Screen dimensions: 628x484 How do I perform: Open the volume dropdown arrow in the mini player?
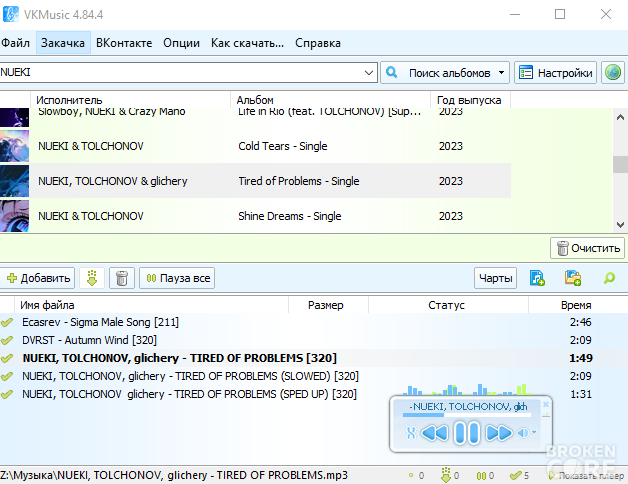pyautogui.click(x=534, y=433)
